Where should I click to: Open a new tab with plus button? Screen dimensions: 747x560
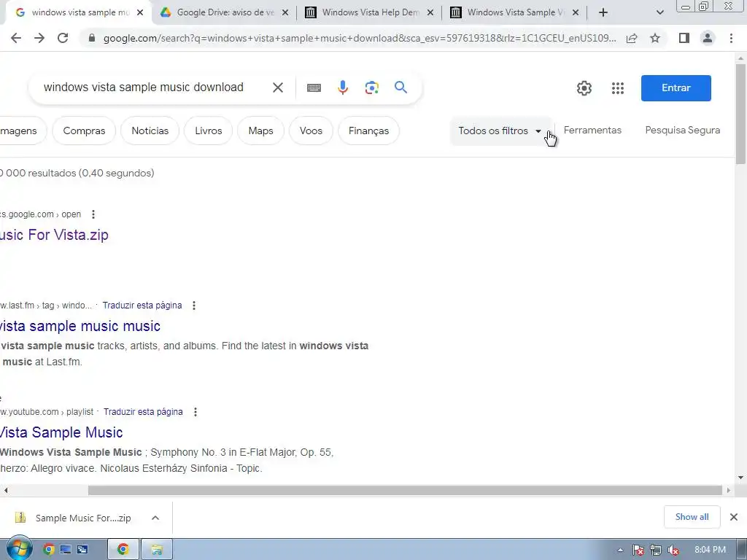pos(603,12)
